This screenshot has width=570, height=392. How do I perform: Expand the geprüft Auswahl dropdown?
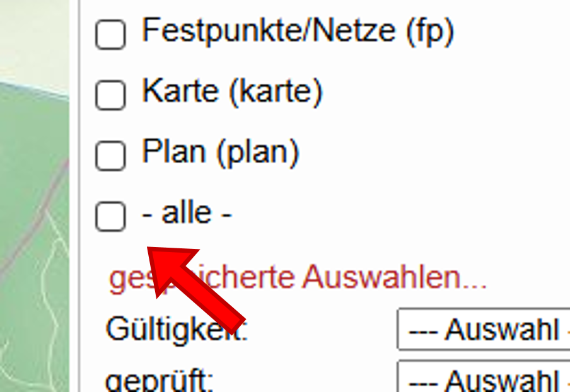click(x=484, y=379)
